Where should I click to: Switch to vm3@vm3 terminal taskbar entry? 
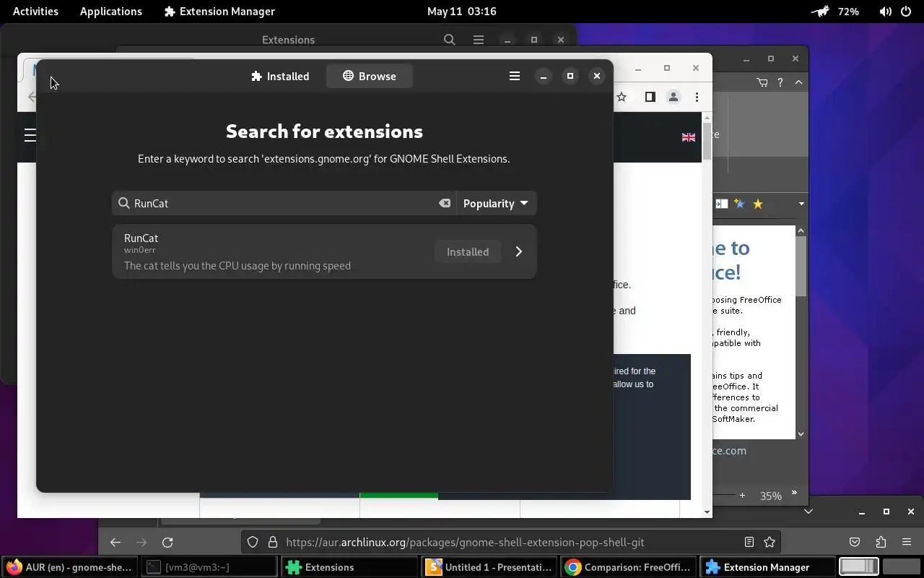209,567
